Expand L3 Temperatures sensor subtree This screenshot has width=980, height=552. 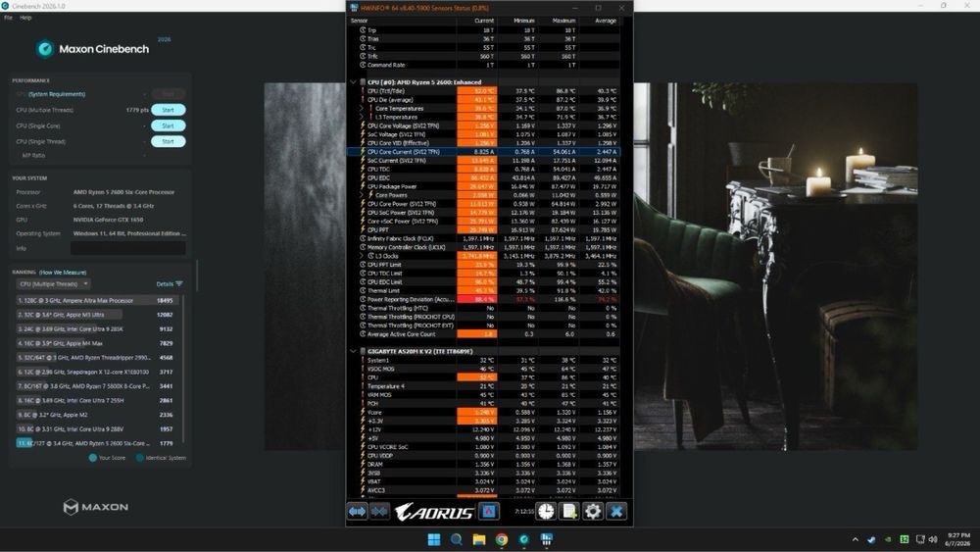pos(362,117)
